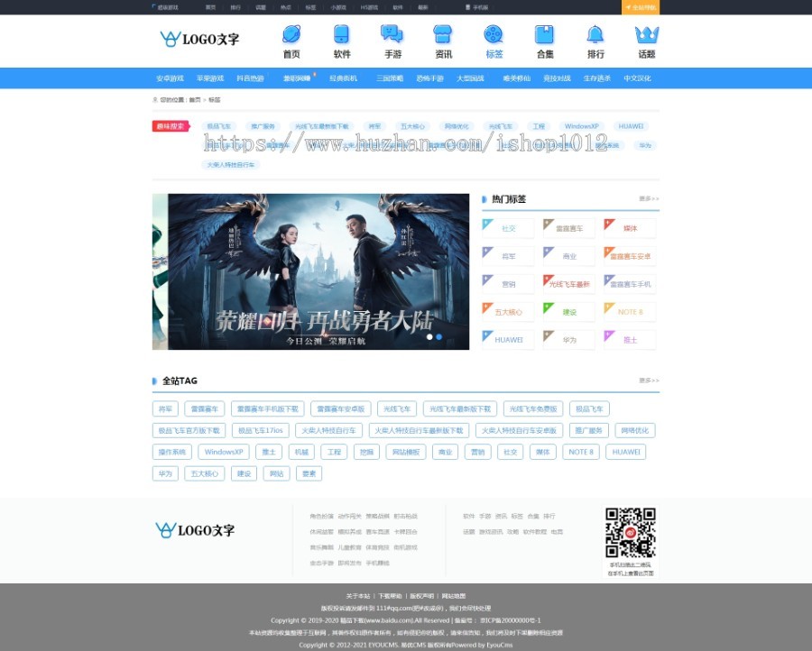The height and width of the screenshot is (651, 812).
Task: Click the HUAWEI search tag pill
Action: [631, 126]
